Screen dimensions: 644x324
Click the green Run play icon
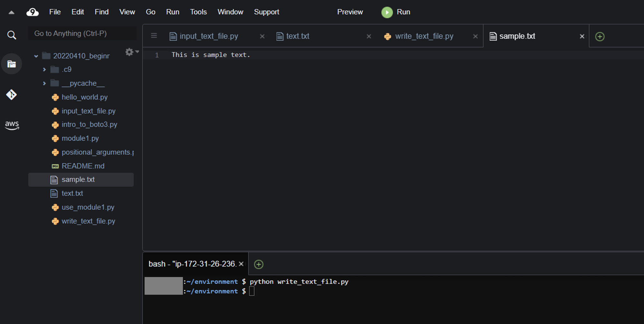[x=387, y=12]
